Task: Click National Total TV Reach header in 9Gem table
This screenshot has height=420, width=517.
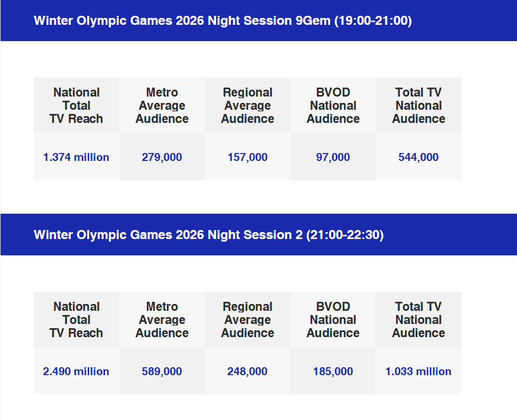Action: pos(76,106)
